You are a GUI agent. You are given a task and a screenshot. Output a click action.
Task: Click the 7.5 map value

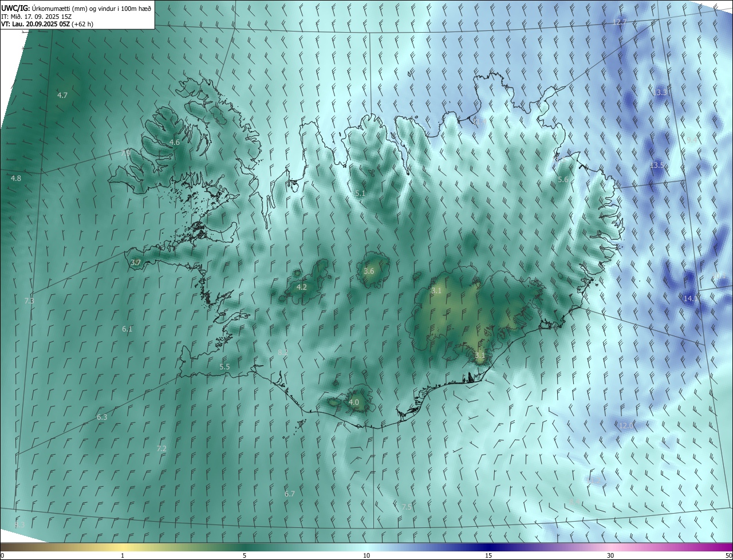[407, 507]
